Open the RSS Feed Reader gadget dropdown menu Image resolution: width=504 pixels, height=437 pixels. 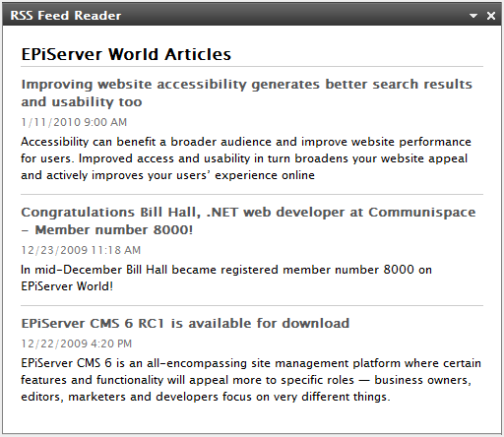[473, 16]
